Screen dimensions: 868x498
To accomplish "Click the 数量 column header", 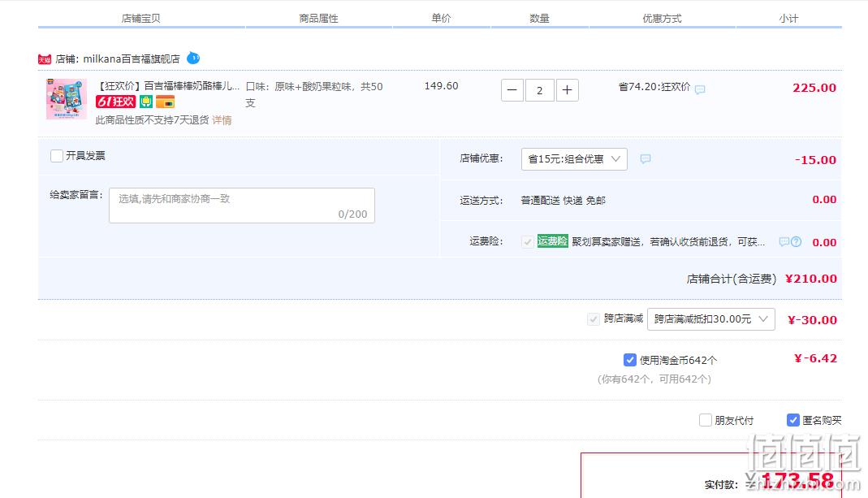I will pyautogui.click(x=539, y=19).
